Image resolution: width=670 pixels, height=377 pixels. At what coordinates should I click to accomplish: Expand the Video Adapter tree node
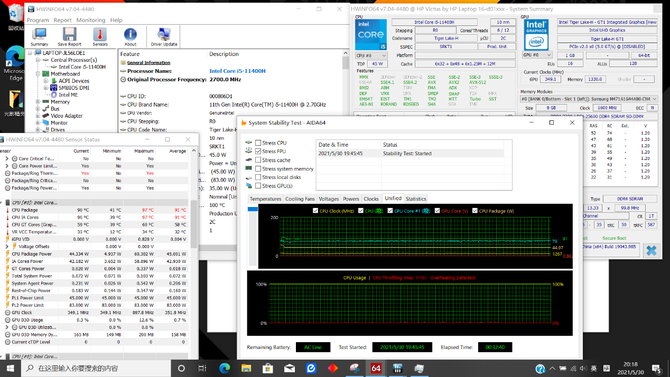coord(38,116)
